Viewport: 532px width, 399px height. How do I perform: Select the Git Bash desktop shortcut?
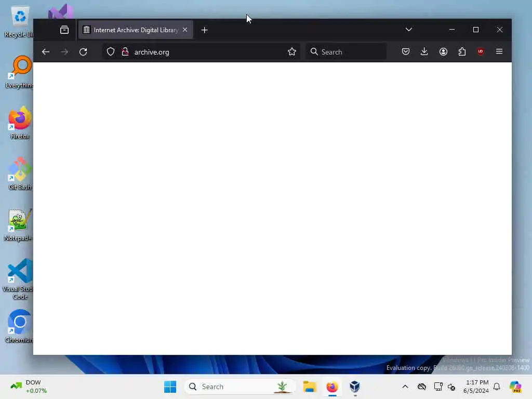click(20, 174)
